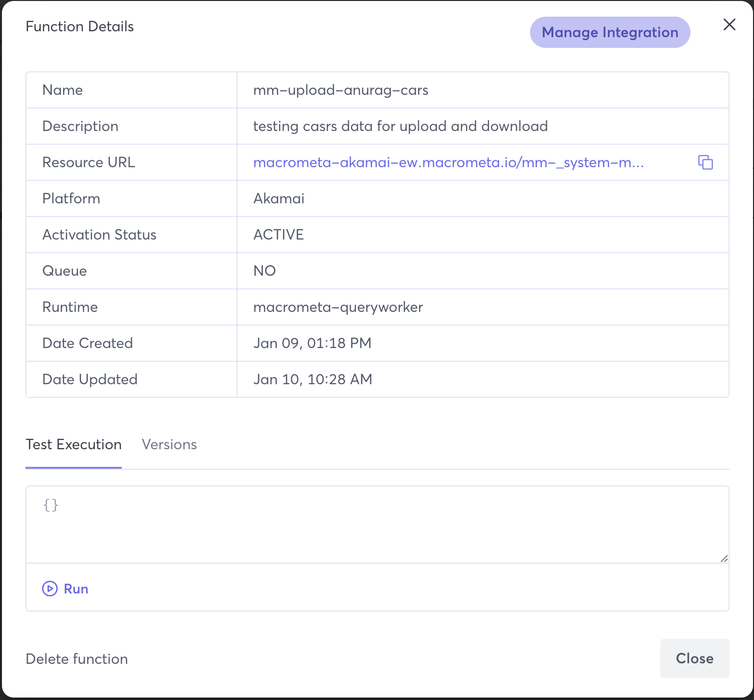Copy the Resource URL to clipboard

point(705,162)
